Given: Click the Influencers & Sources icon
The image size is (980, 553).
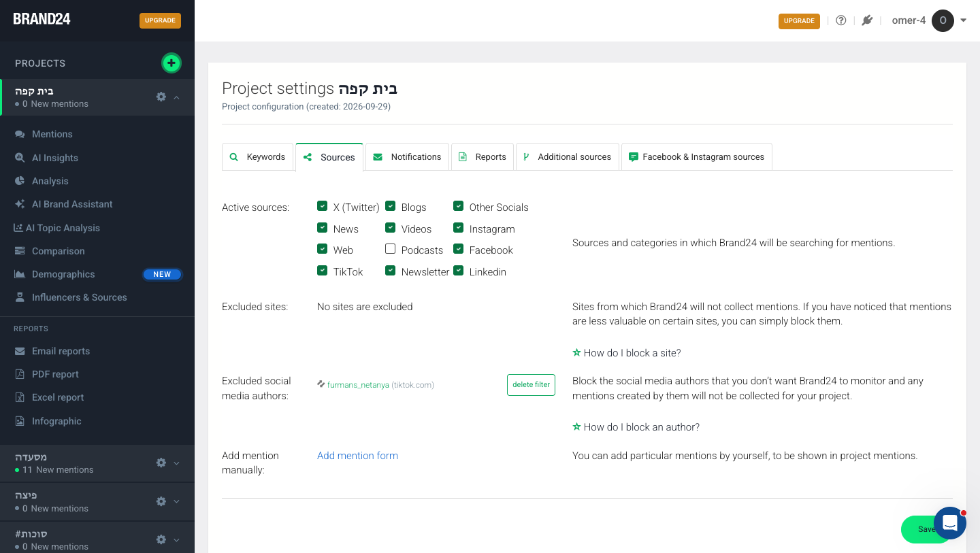Looking at the screenshot, I should [20, 297].
